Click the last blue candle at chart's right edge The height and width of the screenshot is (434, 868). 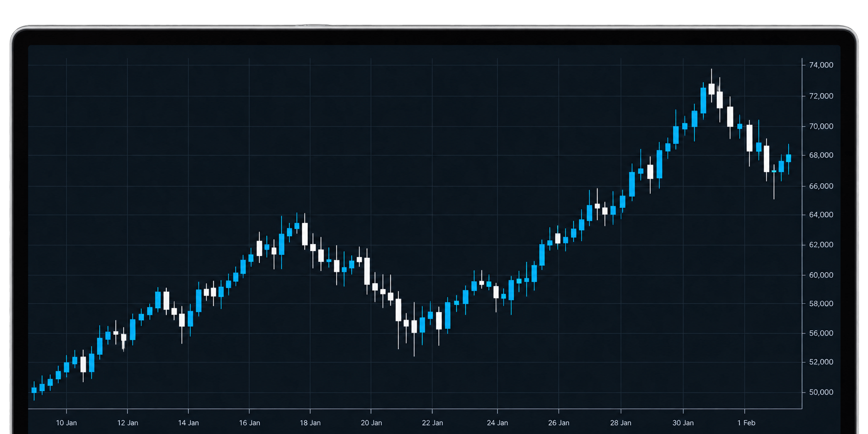click(789, 158)
